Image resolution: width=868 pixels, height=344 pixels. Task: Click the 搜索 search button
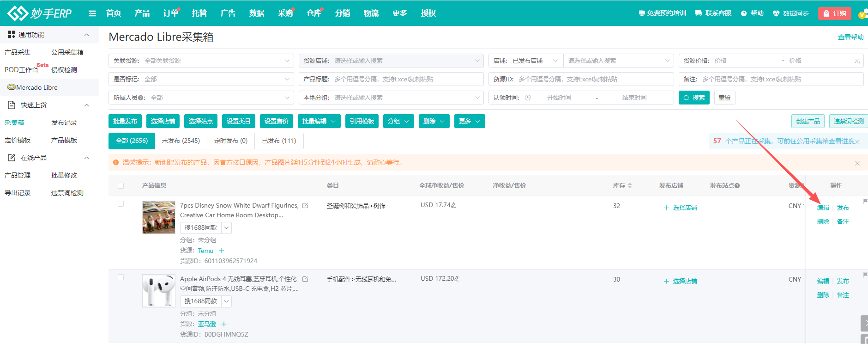click(693, 98)
